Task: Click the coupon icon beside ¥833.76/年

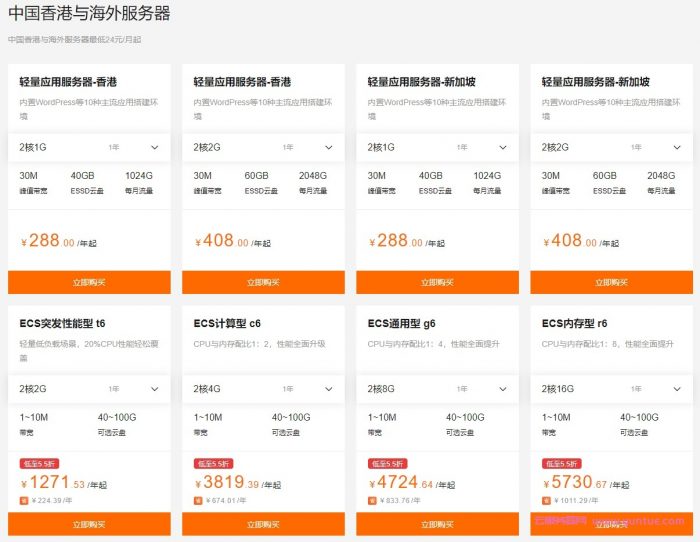Action: click(x=371, y=501)
